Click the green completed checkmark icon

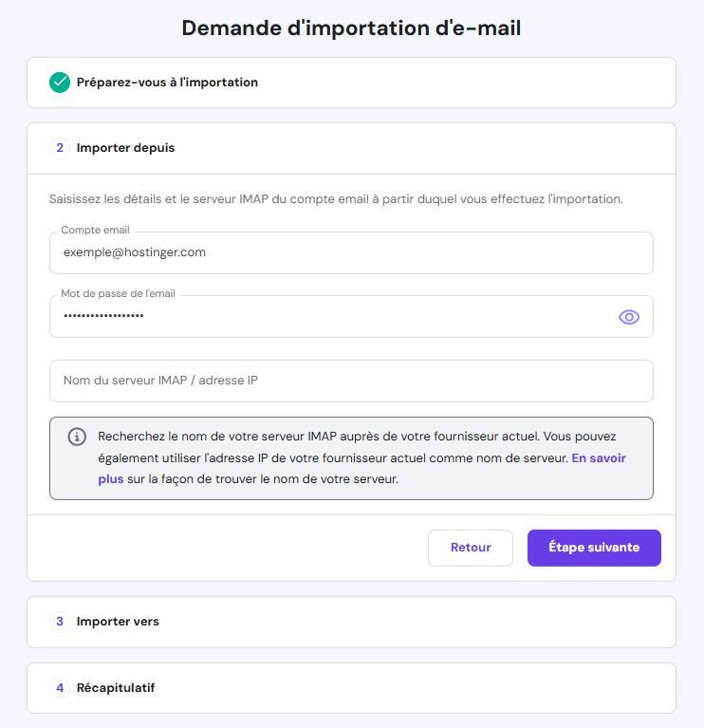coord(60,83)
